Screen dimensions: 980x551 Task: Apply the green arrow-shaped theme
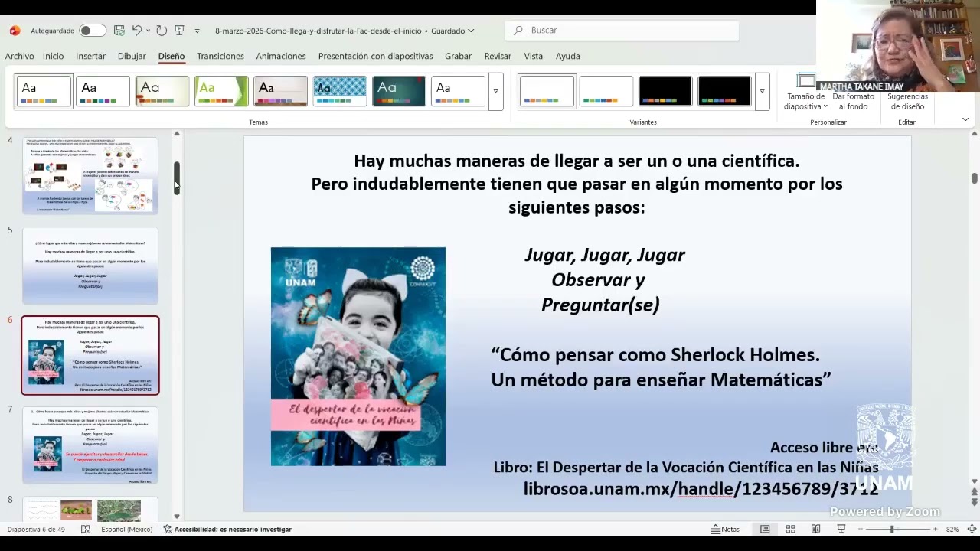[x=221, y=92]
